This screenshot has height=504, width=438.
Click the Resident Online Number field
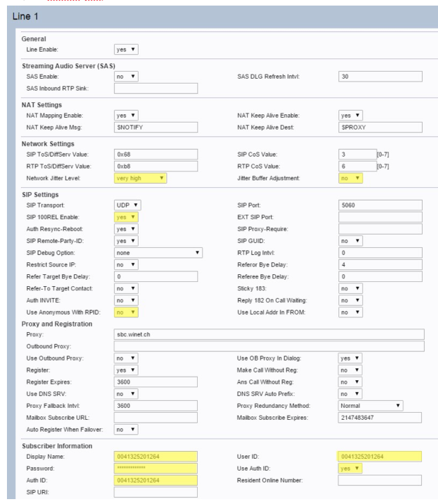(x=380, y=480)
